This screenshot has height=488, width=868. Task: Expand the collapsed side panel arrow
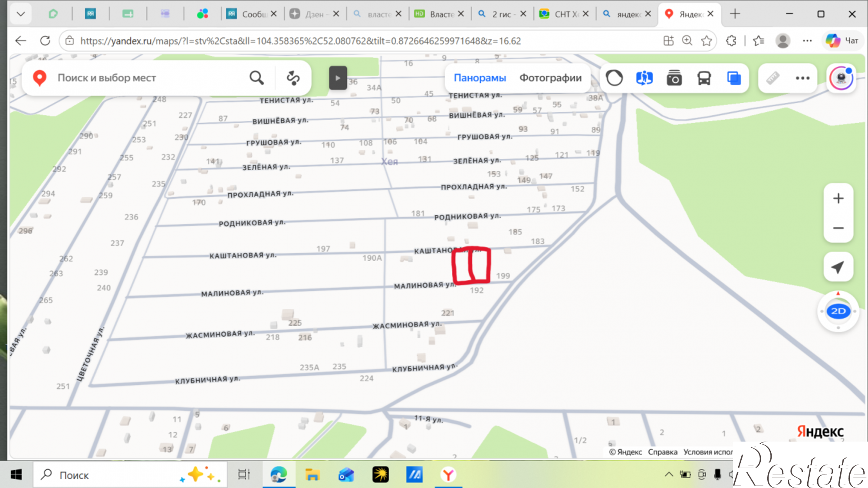coord(338,78)
